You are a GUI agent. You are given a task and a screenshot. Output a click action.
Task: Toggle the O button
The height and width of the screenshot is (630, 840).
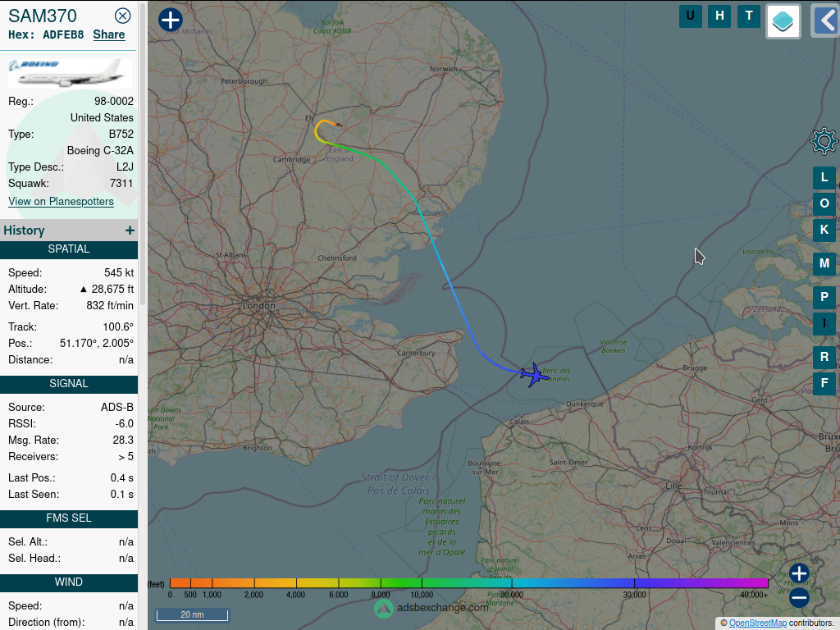coord(824,203)
